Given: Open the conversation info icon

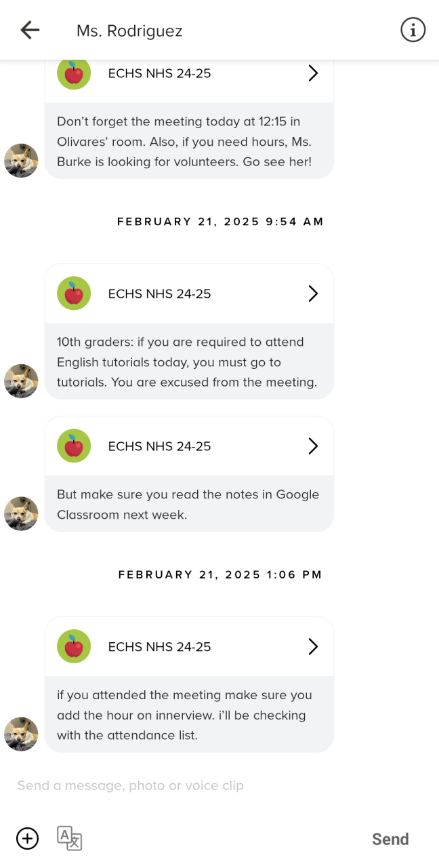Looking at the screenshot, I should click(x=413, y=30).
